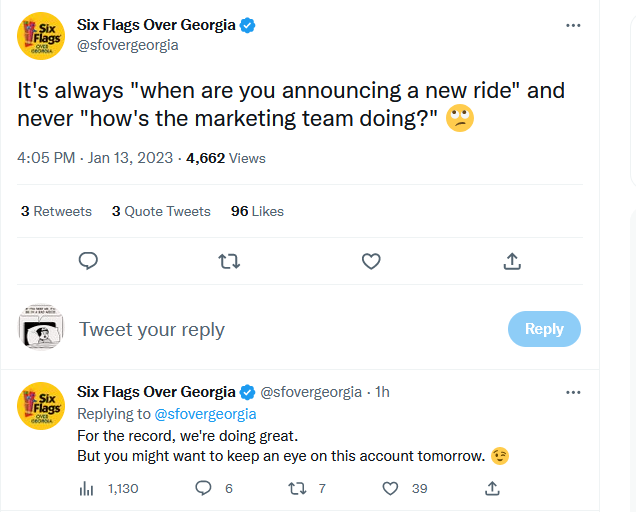This screenshot has height=512, width=636.
Task: Open more options menu on reply tweet
Action: click(x=573, y=392)
